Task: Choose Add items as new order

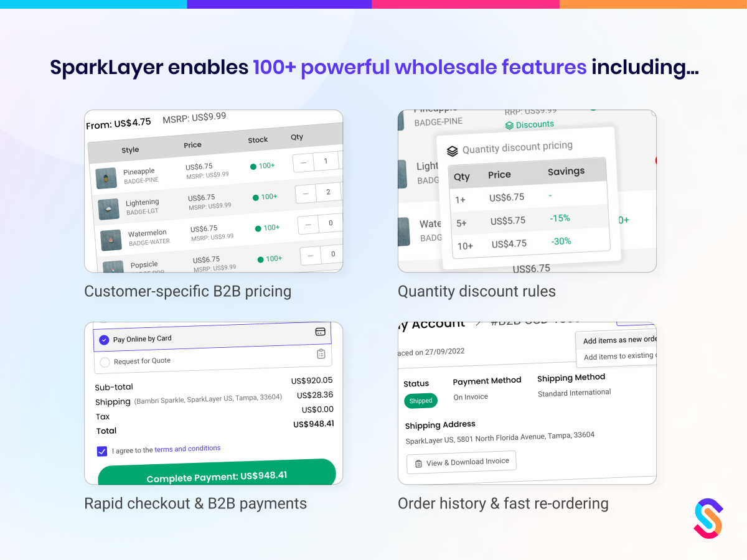Action: tap(619, 340)
